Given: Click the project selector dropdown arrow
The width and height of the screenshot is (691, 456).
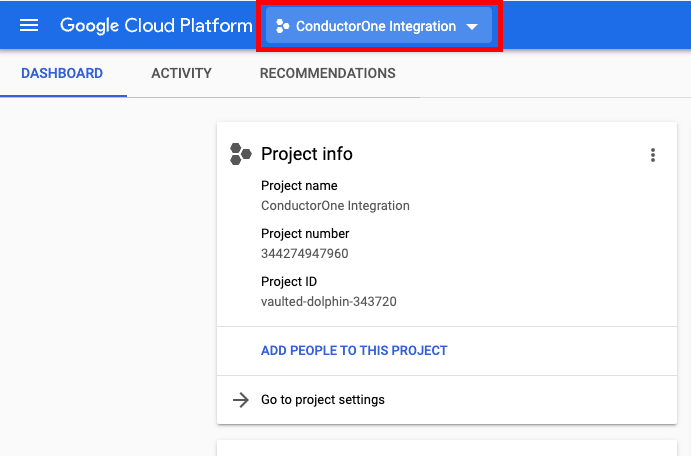Looking at the screenshot, I should 472,27.
